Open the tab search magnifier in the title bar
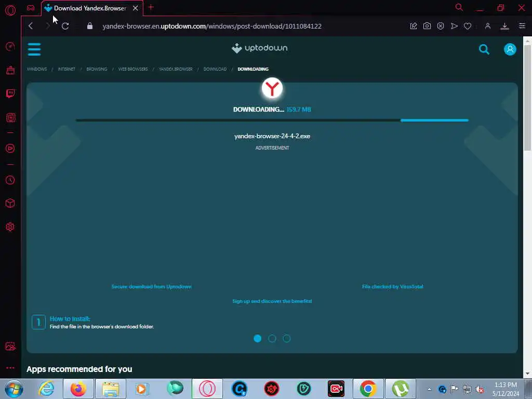Viewport: 532px width, 399px height. [x=459, y=7]
